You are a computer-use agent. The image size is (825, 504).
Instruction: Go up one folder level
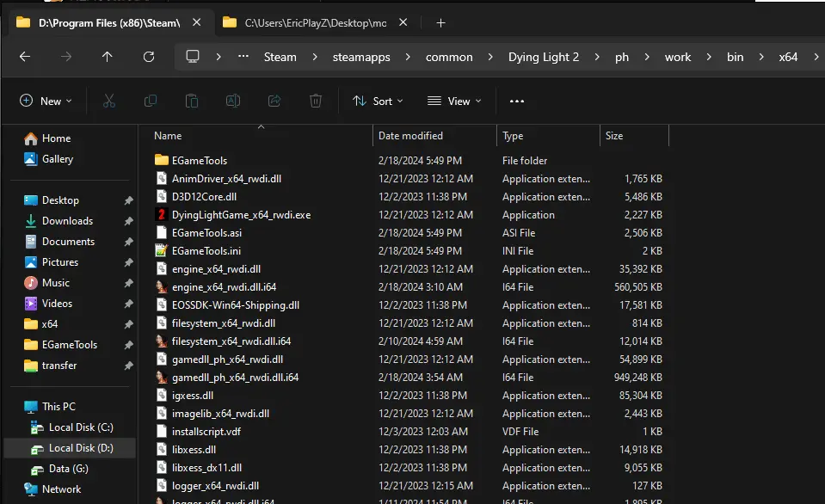click(x=108, y=57)
